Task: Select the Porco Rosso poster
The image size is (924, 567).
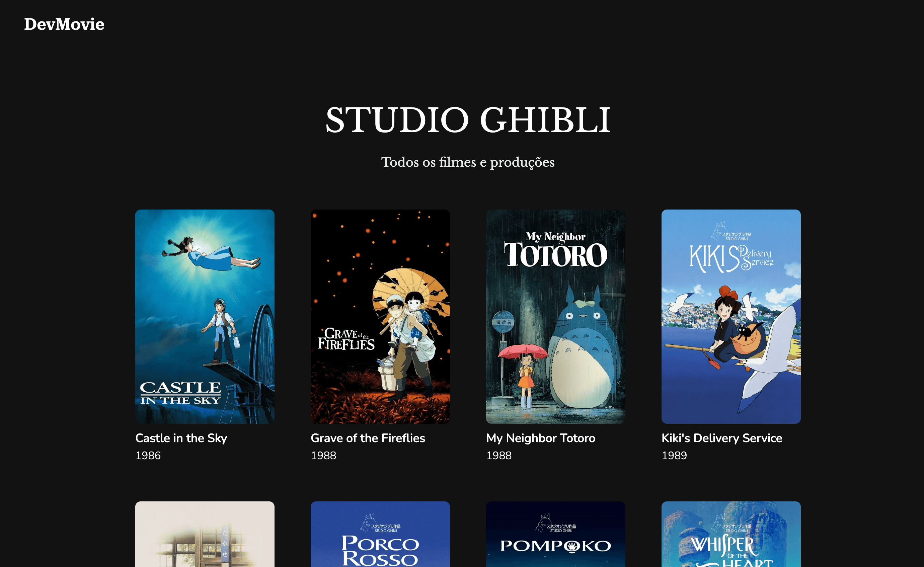Action: pyautogui.click(x=380, y=535)
